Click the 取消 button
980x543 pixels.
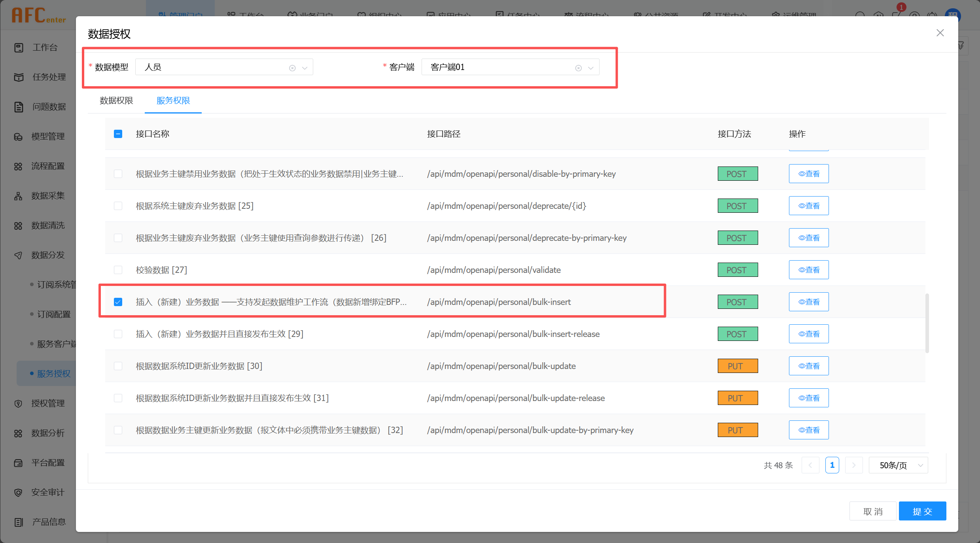coord(872,511)
